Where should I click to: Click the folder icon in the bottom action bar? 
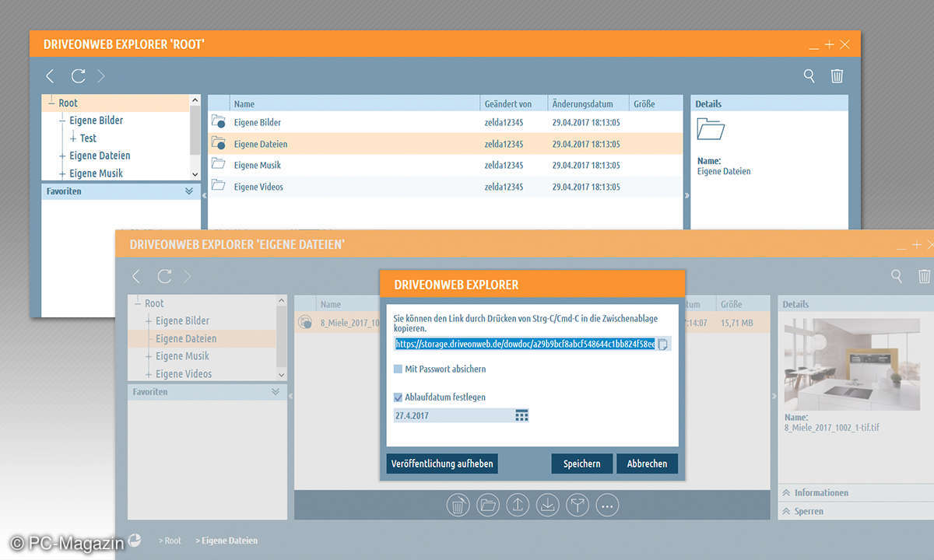(x=487, y=506)
